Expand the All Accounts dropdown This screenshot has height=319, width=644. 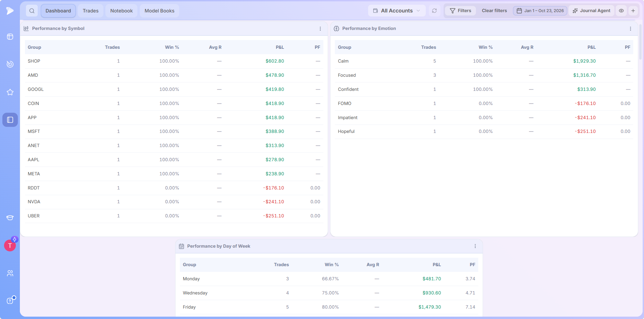point(397,11)
